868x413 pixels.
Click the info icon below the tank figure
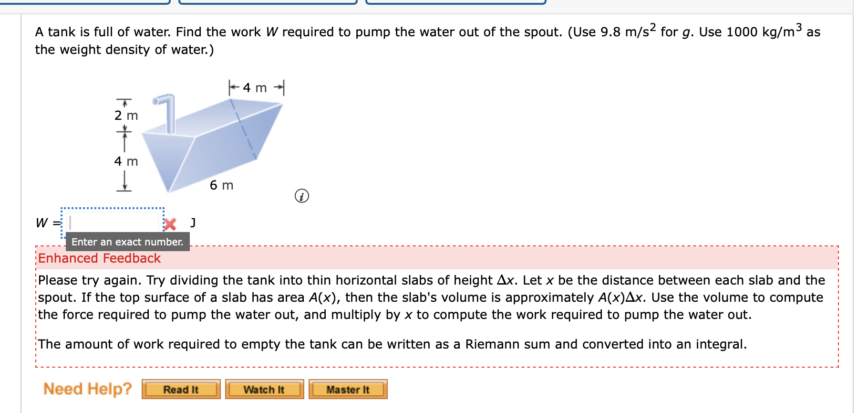302,196
